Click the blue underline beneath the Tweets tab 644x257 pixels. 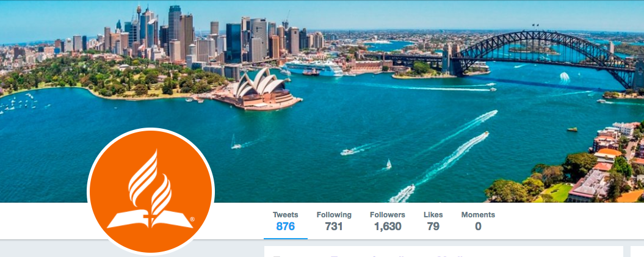(286, 238)
